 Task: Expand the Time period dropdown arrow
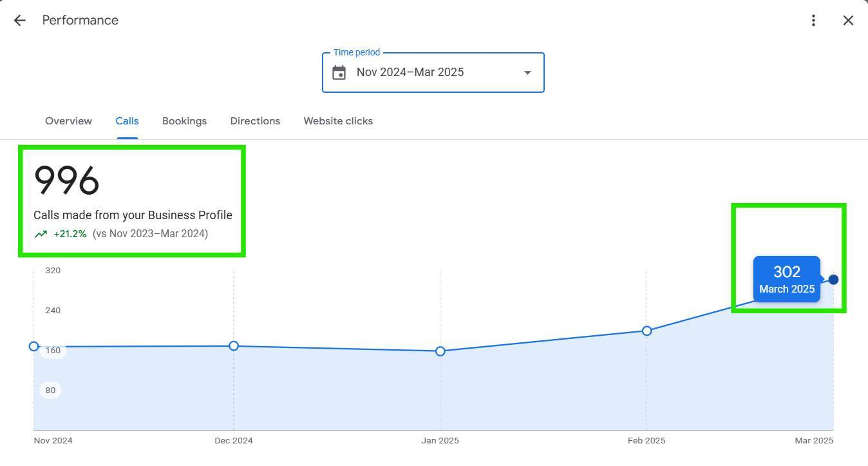pyautogui.click(x=527, y=73)
